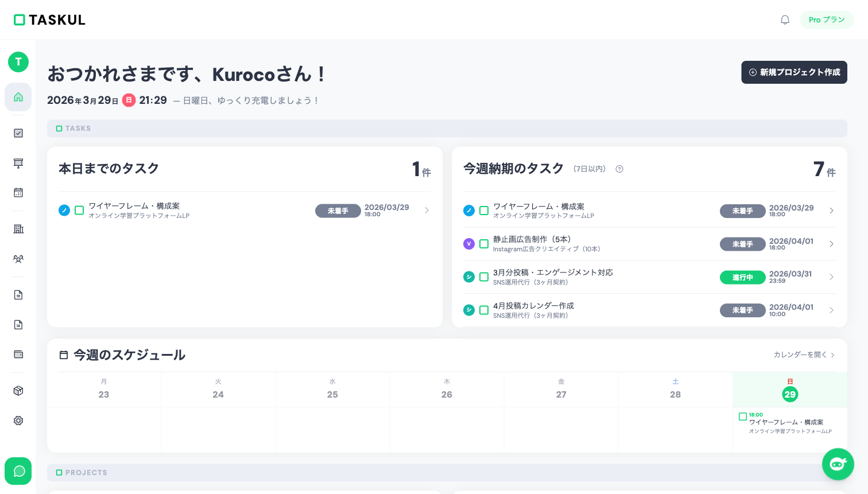This screenshot has width=868, height=494.
Task: Click the 進行中 status badge
Action: pyautogui.click(x=743, y=277)
